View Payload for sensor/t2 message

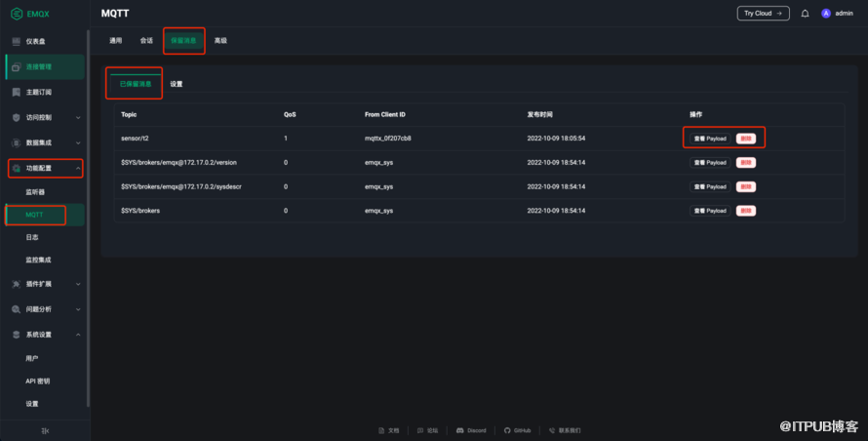[709, 139]
